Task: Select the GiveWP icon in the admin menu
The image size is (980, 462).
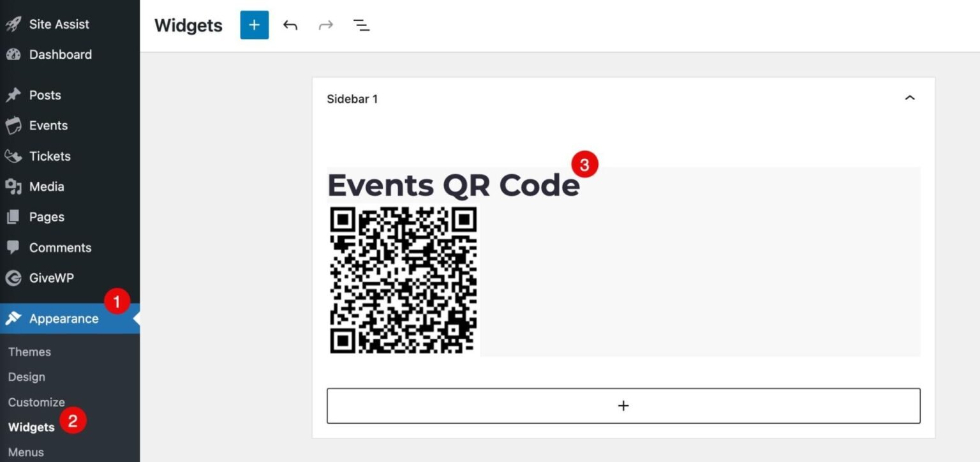Action: [x=14, y=278]
